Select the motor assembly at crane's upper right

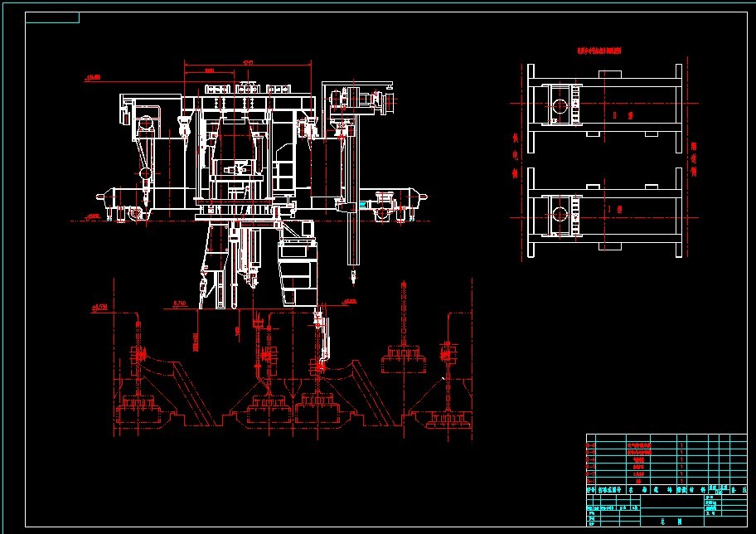click(365, 100)
